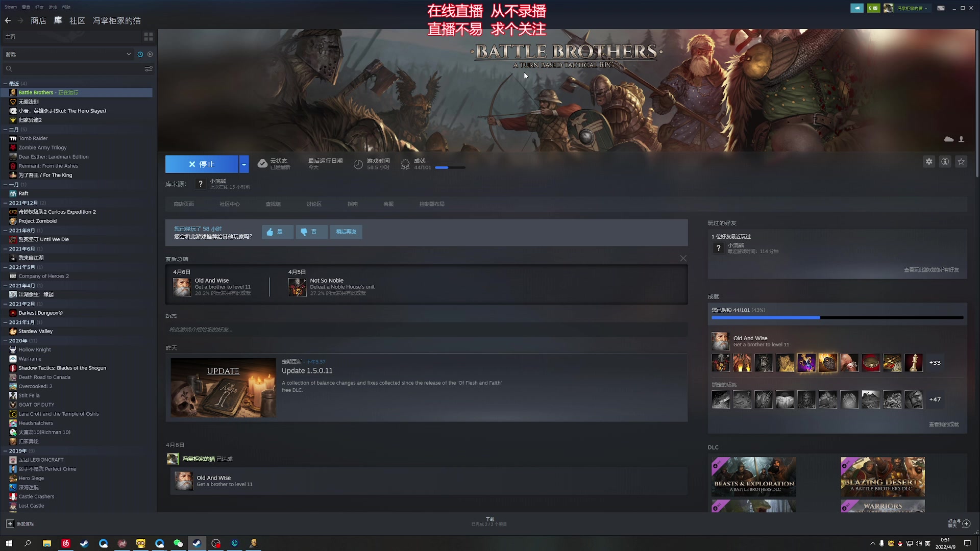The height and width of the screenshot is (551, 980).
Task: Switch to Big Picture mode icon
Action: coord(941,8)
